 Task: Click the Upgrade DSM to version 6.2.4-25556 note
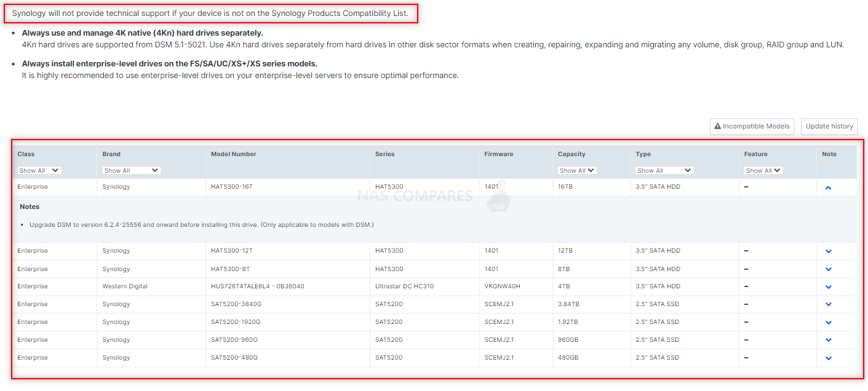pyautogui.click(x=201, y=225)
